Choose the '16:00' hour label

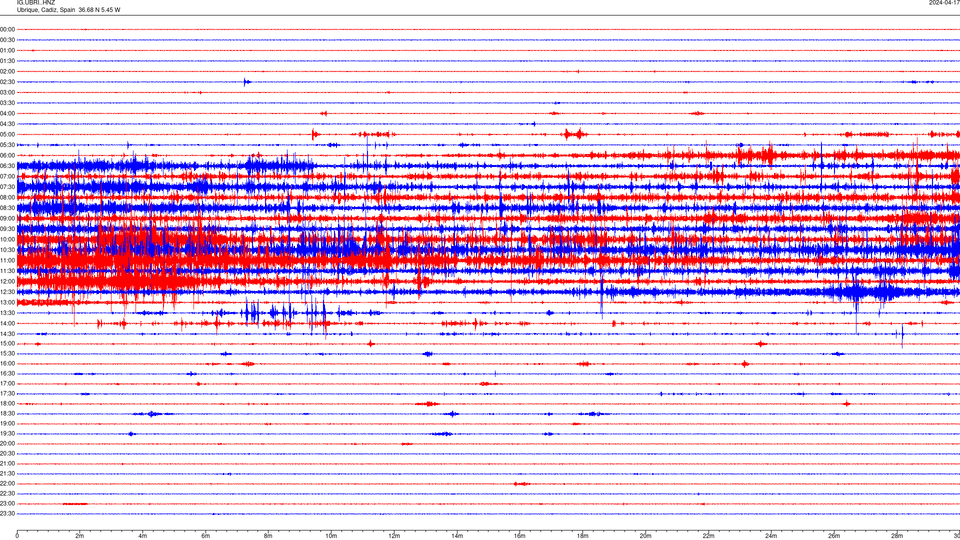point(7,364)
